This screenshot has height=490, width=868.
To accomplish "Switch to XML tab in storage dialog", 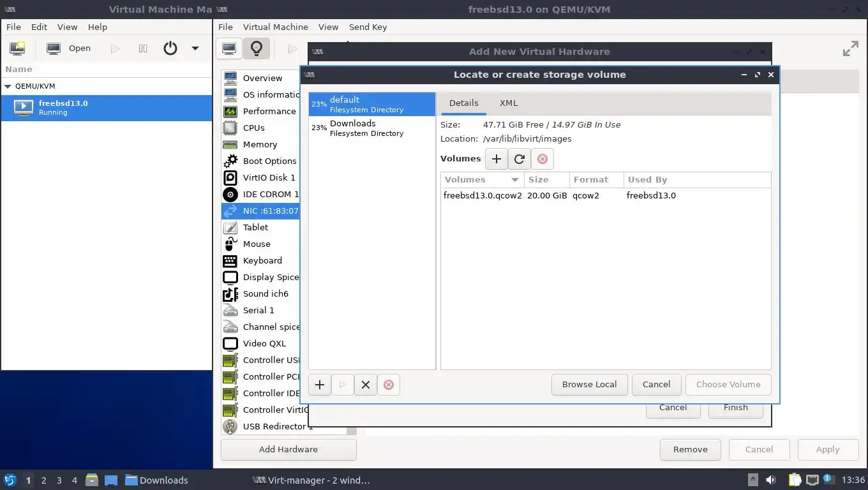I will click(509, 103).
